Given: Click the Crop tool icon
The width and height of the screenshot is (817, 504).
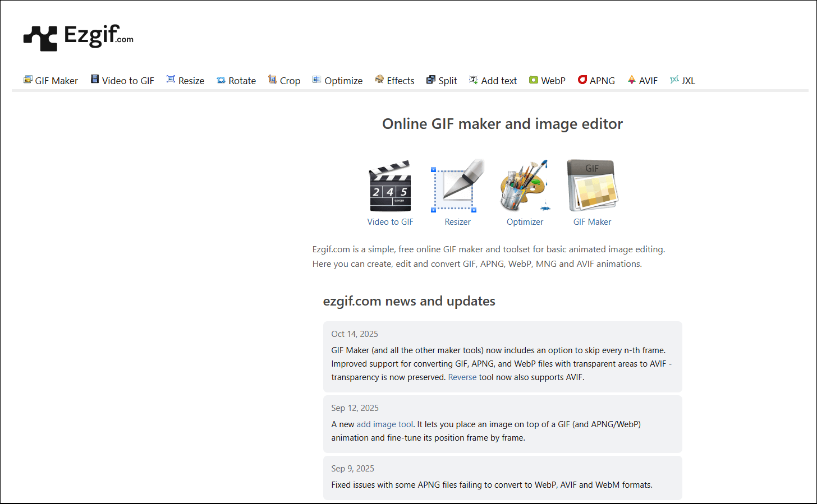Looking at the screenshot, I should point(273,80).
